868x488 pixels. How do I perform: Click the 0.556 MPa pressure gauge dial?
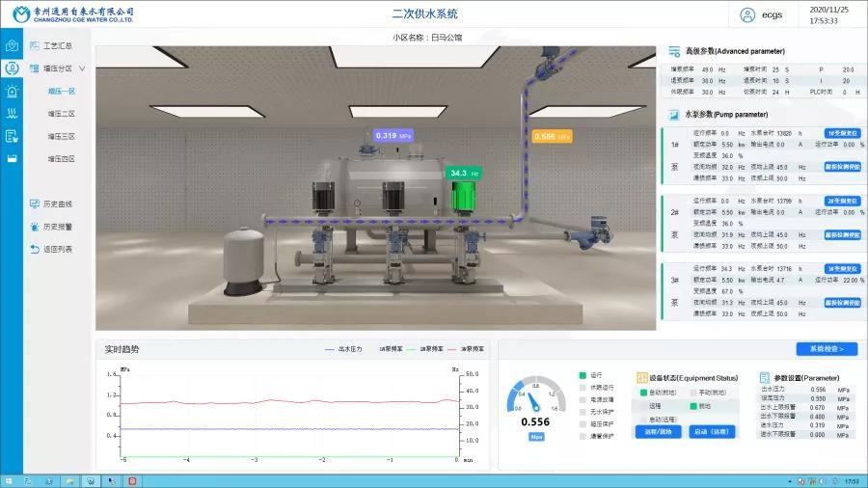pos(534,395)
